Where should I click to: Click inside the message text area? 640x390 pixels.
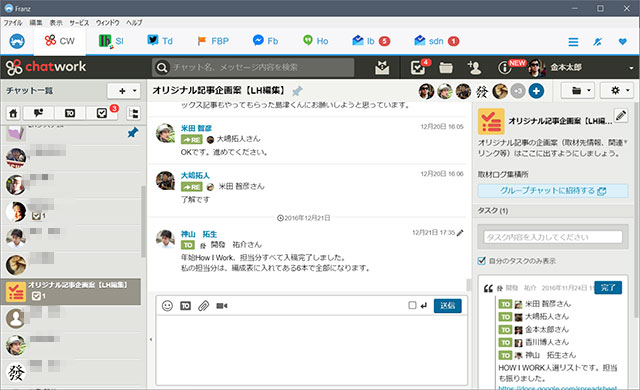(312, 350)
